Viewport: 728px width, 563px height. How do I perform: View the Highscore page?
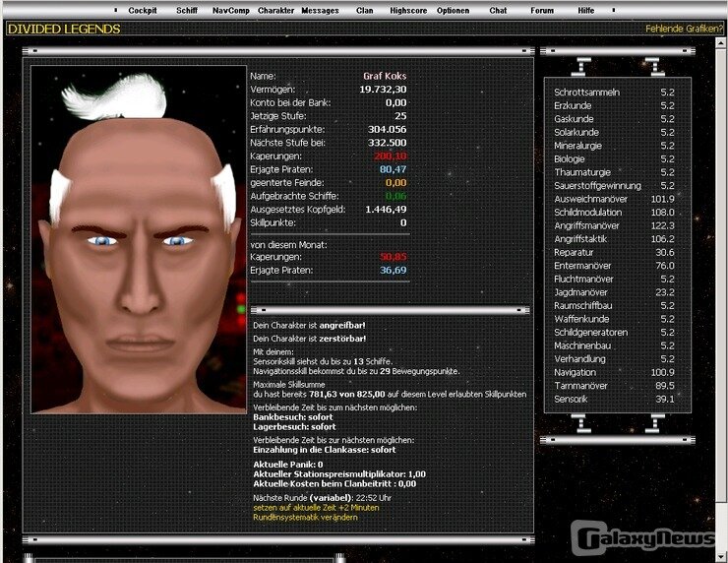point(407,10)
